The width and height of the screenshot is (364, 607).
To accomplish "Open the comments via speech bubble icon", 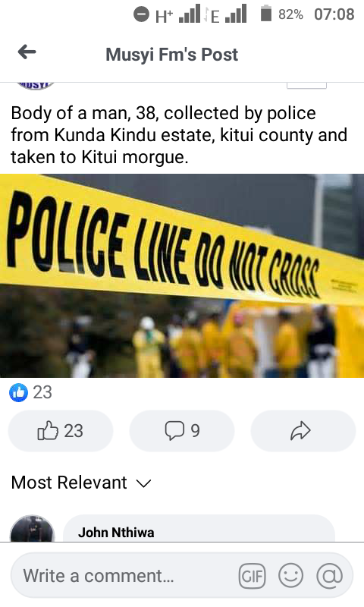I will coord(182,431).
